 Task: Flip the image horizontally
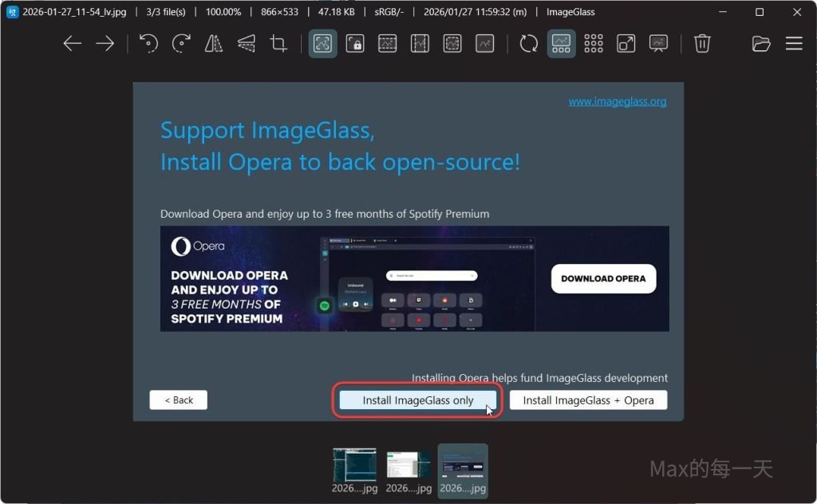[x=214, y=44]
